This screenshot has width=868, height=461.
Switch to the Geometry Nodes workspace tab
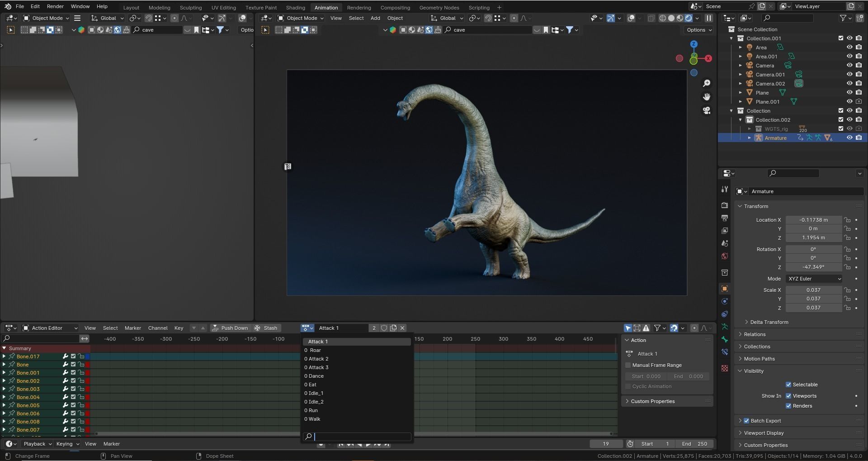[439, 8]
